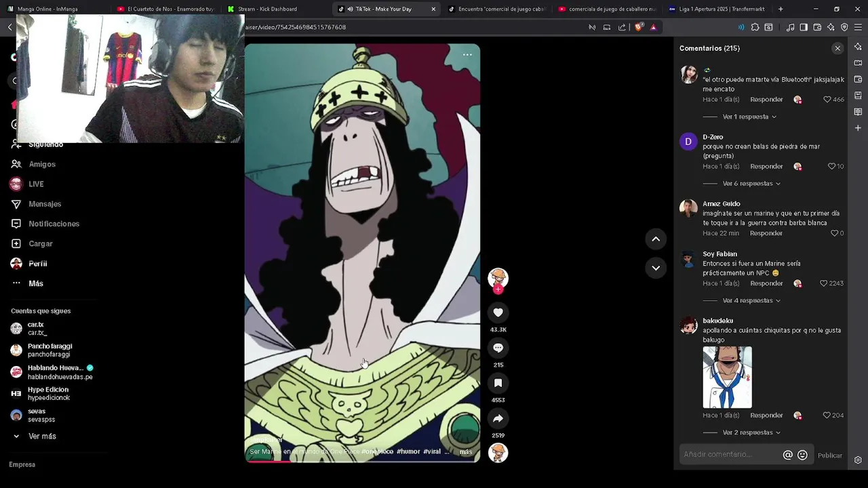This screenshot has width=868, height=488.
Task: Click the Publicar button
Action: (829, 455)
